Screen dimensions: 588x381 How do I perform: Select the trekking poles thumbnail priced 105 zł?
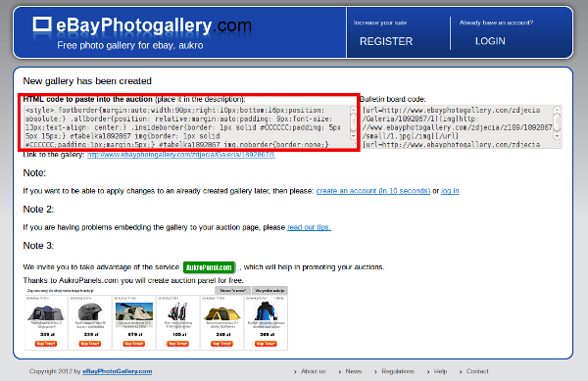177,311
